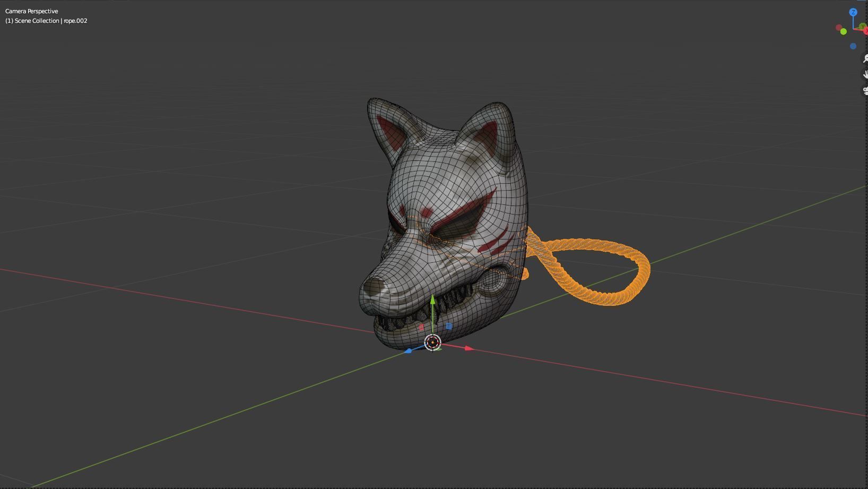This screenshot has height=489, width=868.
Task: Click the red move gizmo arrow
Action: point(468,348)
